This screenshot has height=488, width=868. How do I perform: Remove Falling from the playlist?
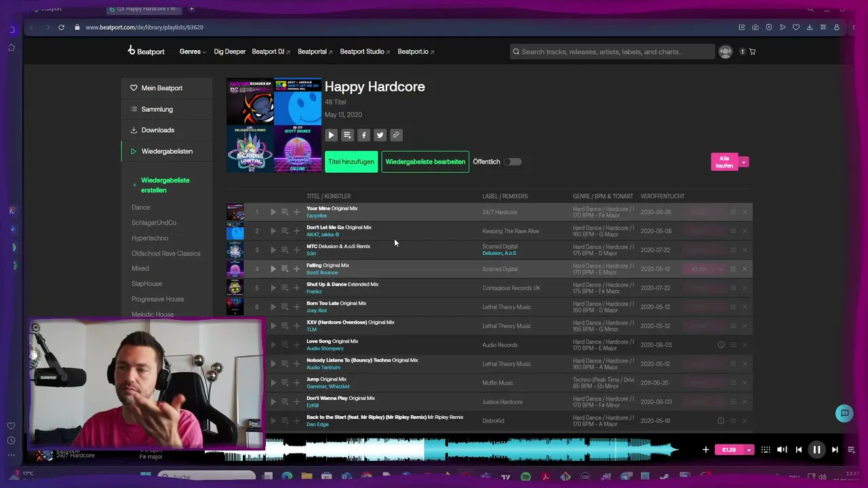click(745, 269)
